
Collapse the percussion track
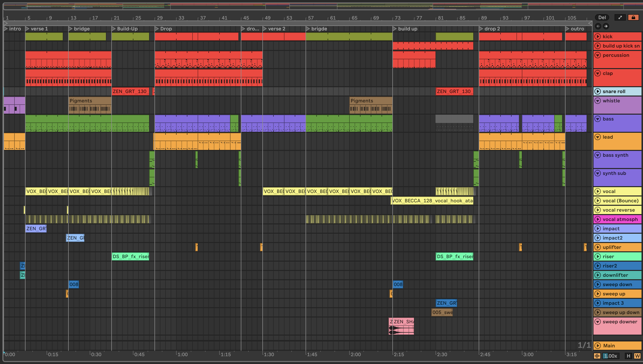click(598, 55)
